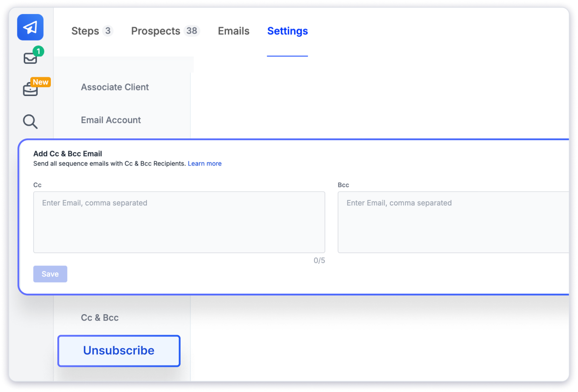Click the Prospects count badge 38

[x=192, y=31]
